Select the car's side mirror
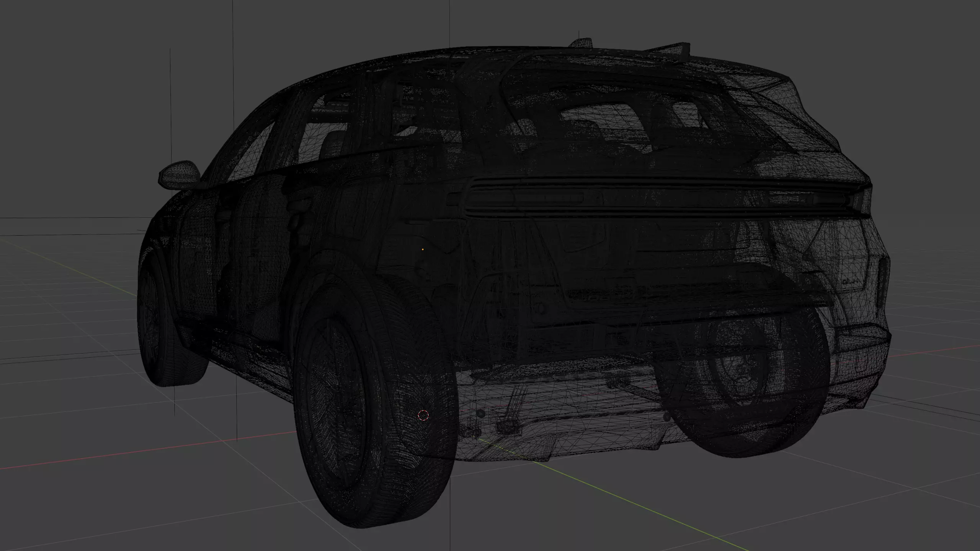 (x=180, y=174)
